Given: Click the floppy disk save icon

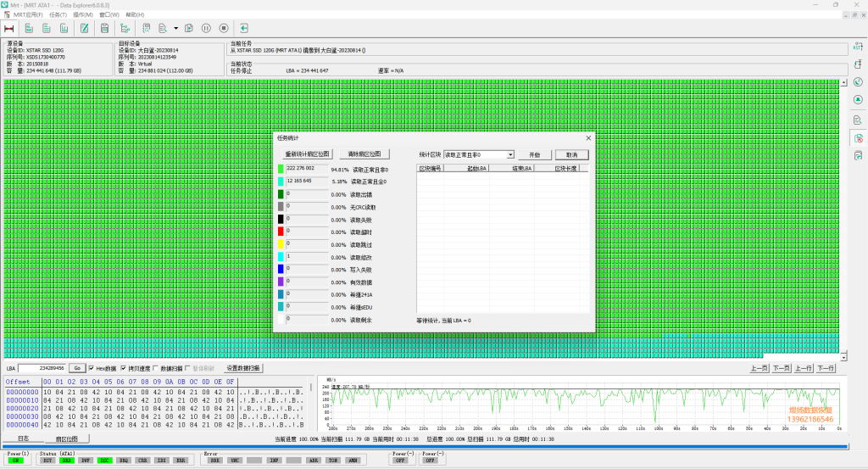Looking at the screenshot, I should point(104,28).
